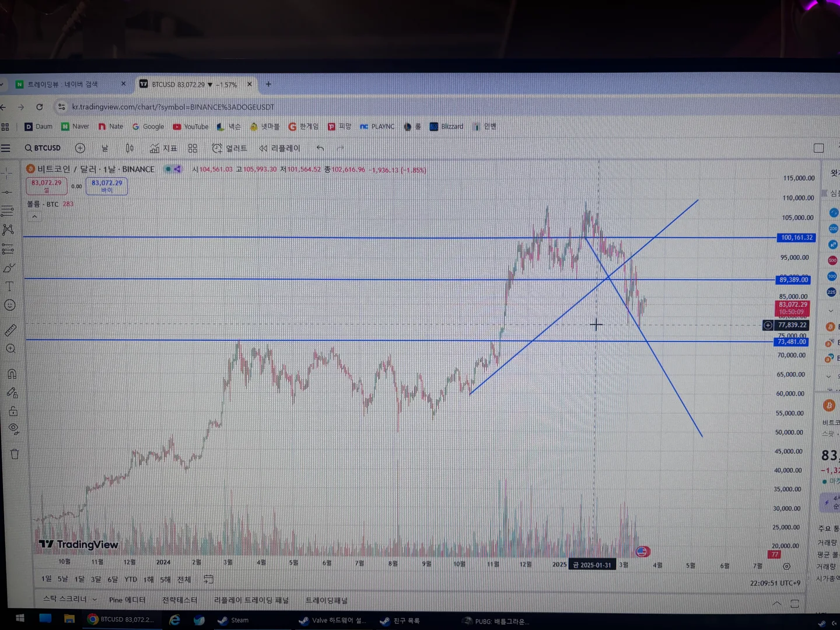Screen dimensions: 840x630
Task: Open the chart layout selector square icon
Action: 818,148
